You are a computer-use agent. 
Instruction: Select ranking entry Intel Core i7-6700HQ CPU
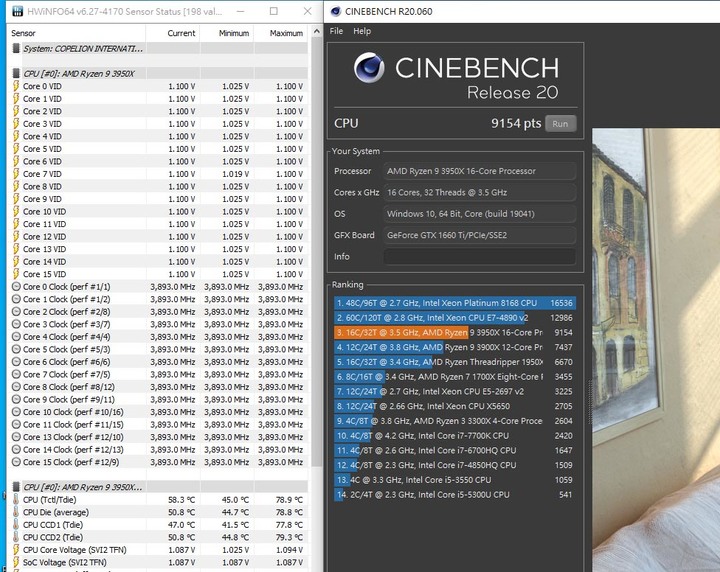(455, 450)
